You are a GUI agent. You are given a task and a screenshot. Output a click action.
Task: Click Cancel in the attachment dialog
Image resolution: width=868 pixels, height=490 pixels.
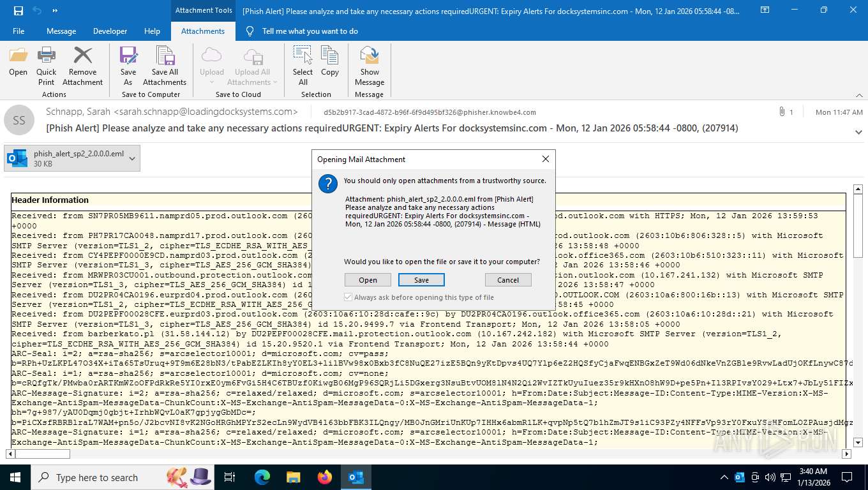click(508, 280)
